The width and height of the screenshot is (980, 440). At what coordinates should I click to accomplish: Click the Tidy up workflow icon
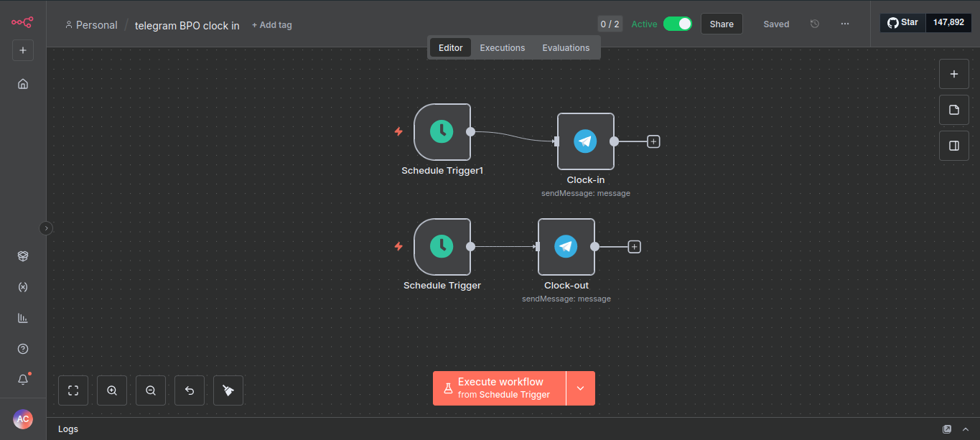[x=228, y=390]
